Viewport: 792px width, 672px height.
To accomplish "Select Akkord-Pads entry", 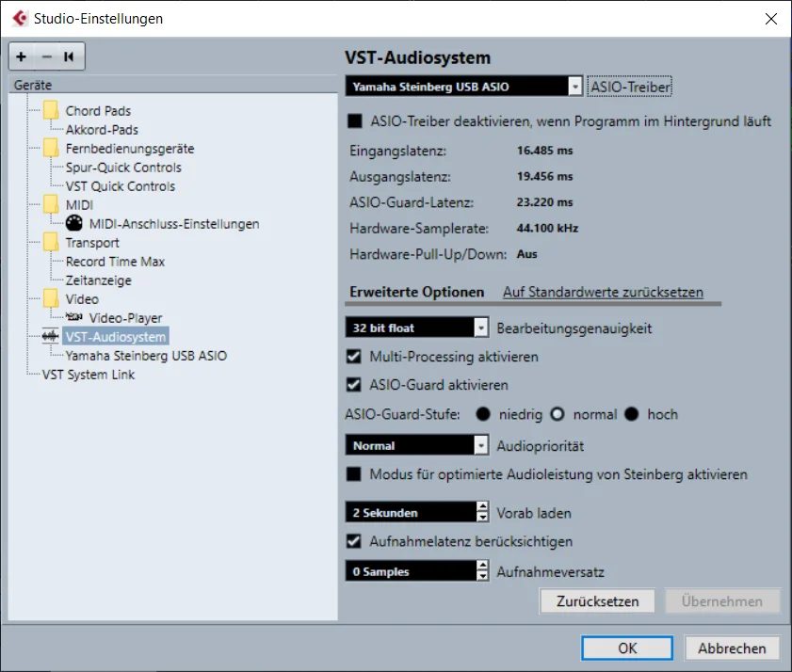I will 102,129.
